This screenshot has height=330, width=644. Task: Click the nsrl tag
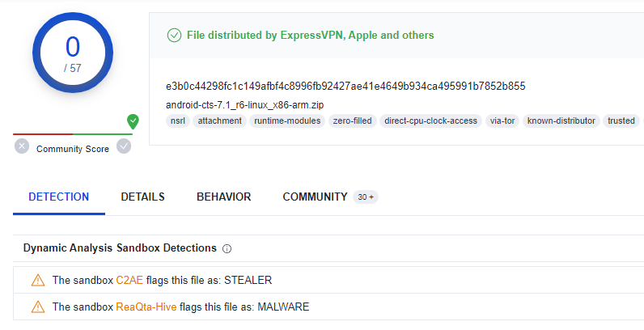coord(178,121)
